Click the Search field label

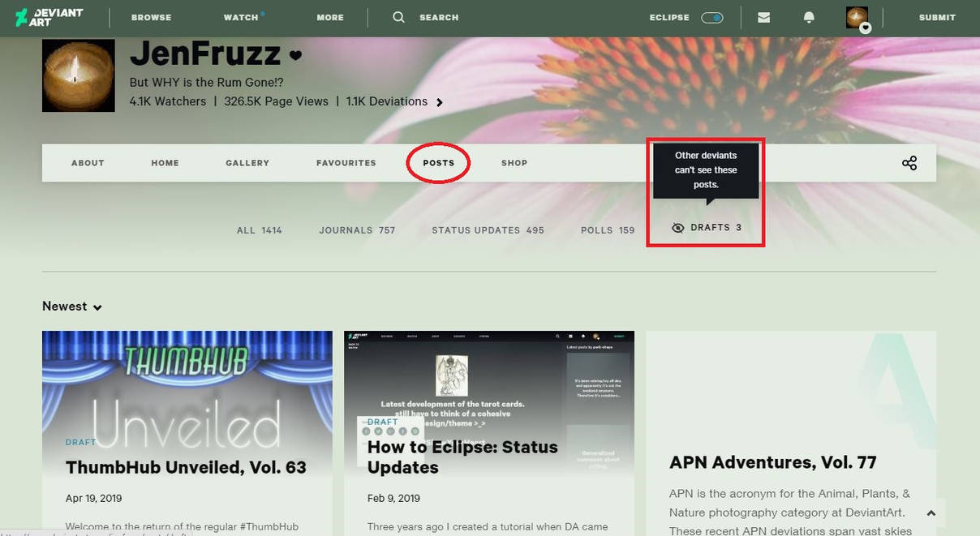pyautogui.click(x=439, y=17)
